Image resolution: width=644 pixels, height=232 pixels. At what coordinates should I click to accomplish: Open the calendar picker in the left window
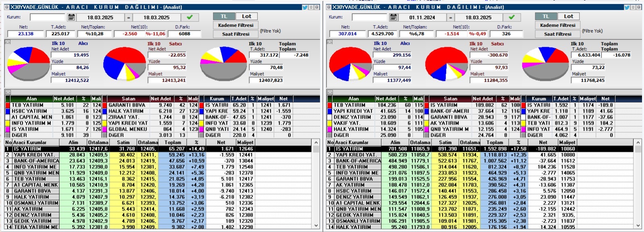[71, 17]
